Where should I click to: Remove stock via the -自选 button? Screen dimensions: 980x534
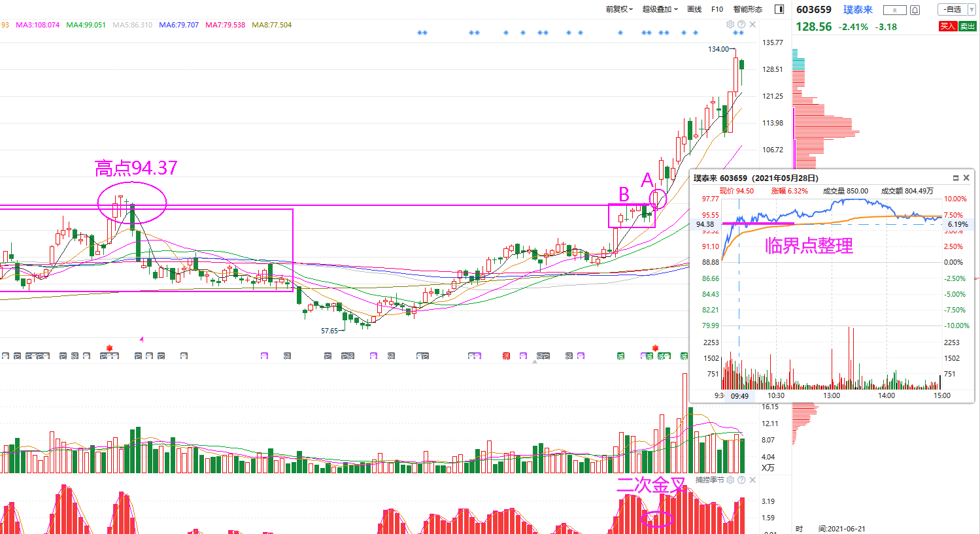point(952,9)
